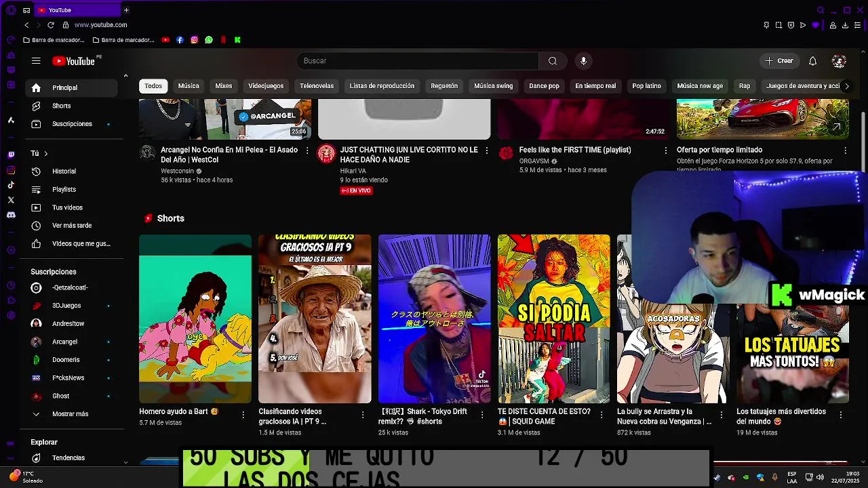Open Clasificando videos graciosos IA short

pyautogui.click(x=315, y=319)
